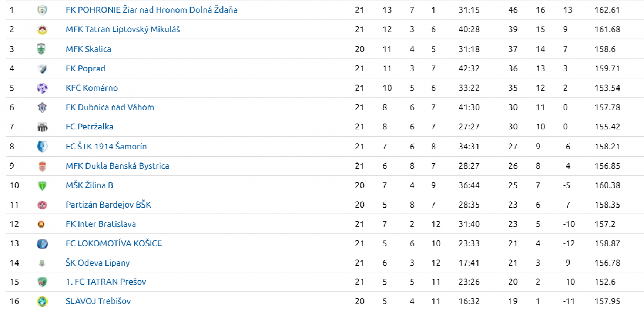This screenshot has width=644, height=313.
Task: Click the 1. FC TATRAN Prešov crest icon
Action: point(42,282)
